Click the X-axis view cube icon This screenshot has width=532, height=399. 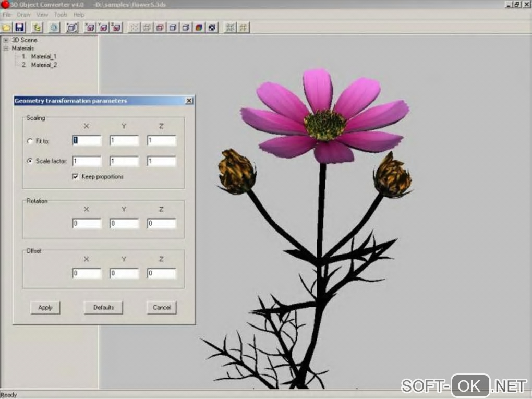(90, 28)
